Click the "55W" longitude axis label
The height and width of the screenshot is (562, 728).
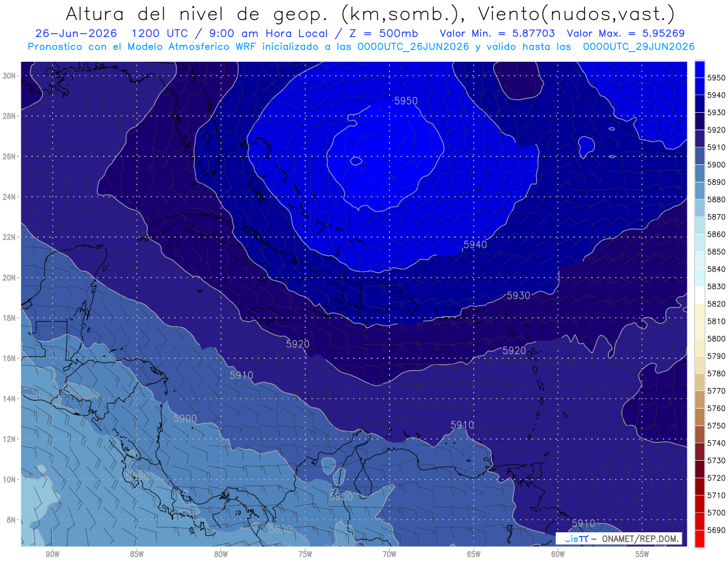pyautogui.click(x=642, y=555)
